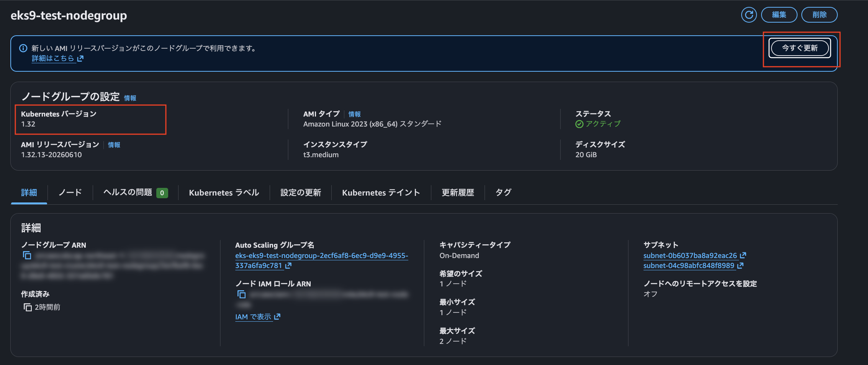Click copy icon next to 2時間前
The height and width of the screenshot is (365, 868).
(28, 307)
